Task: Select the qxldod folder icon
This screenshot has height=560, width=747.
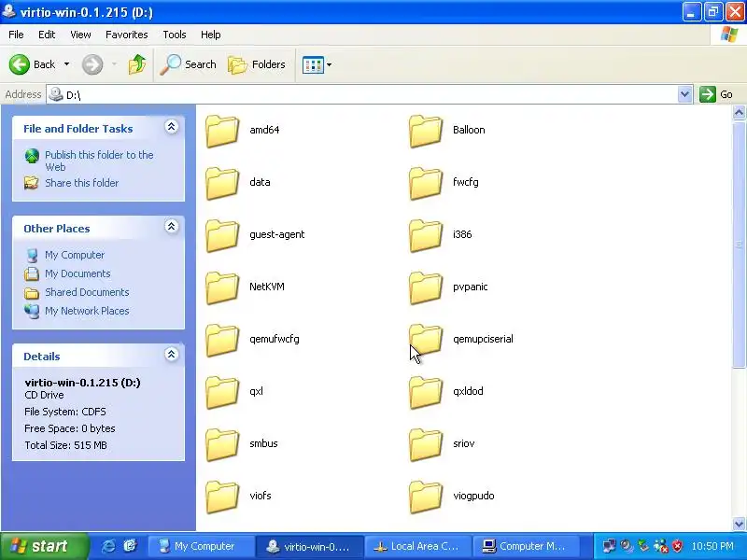Action: [x=426, y=393]
